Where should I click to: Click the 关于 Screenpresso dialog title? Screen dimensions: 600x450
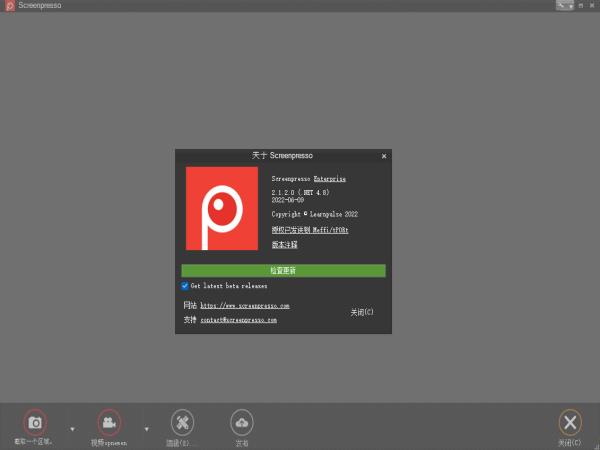click(x=282, y=155)
